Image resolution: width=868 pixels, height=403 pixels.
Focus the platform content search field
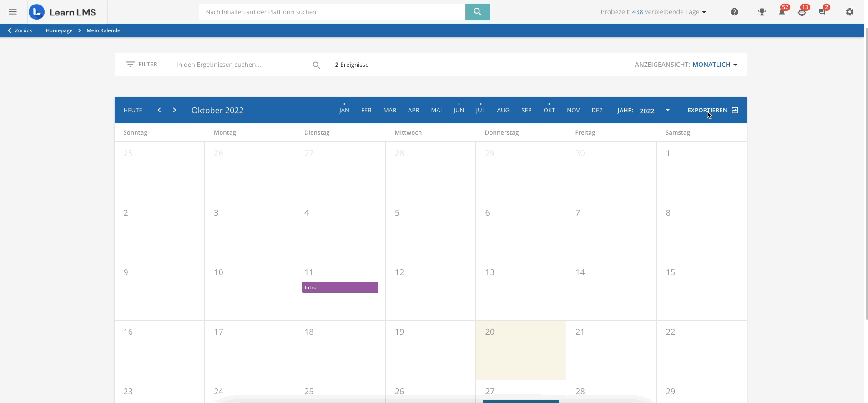tap(332, 12)
